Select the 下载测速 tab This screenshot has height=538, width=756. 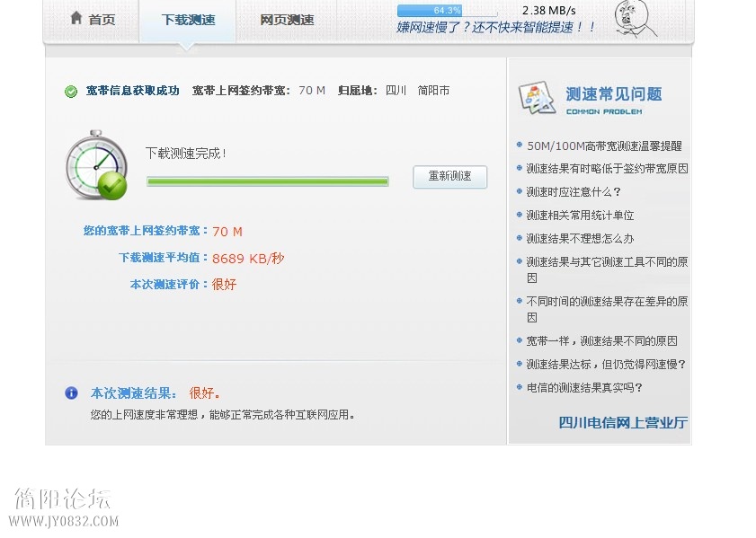[x=188, y=20]
